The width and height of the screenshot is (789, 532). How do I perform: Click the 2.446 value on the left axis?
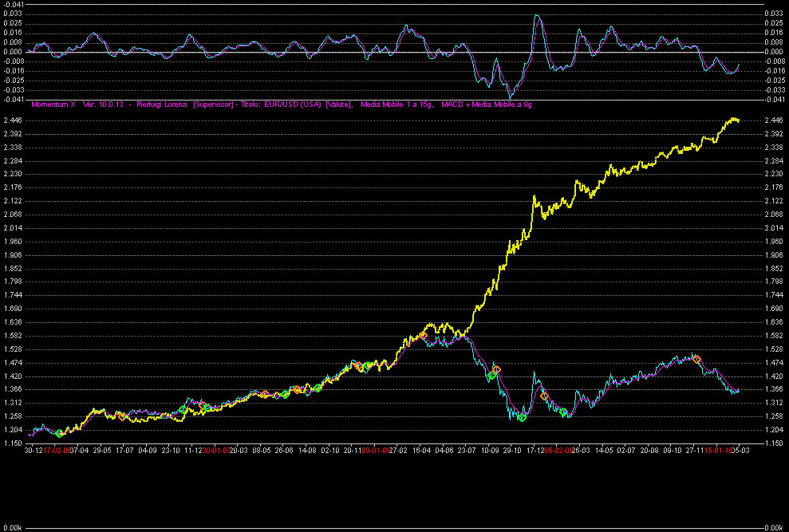pyautogui.click(x=13, y=120)
